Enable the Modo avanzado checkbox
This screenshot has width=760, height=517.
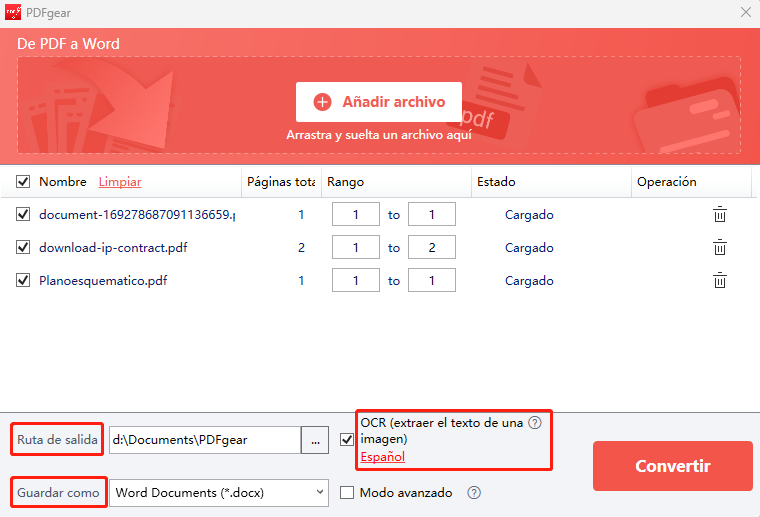point(347,493)
